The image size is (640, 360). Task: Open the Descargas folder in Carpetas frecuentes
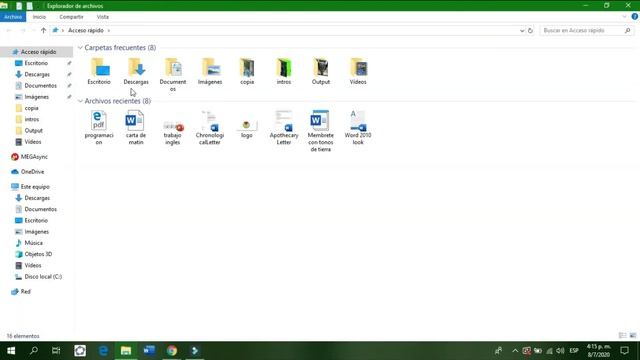(136, 71)
